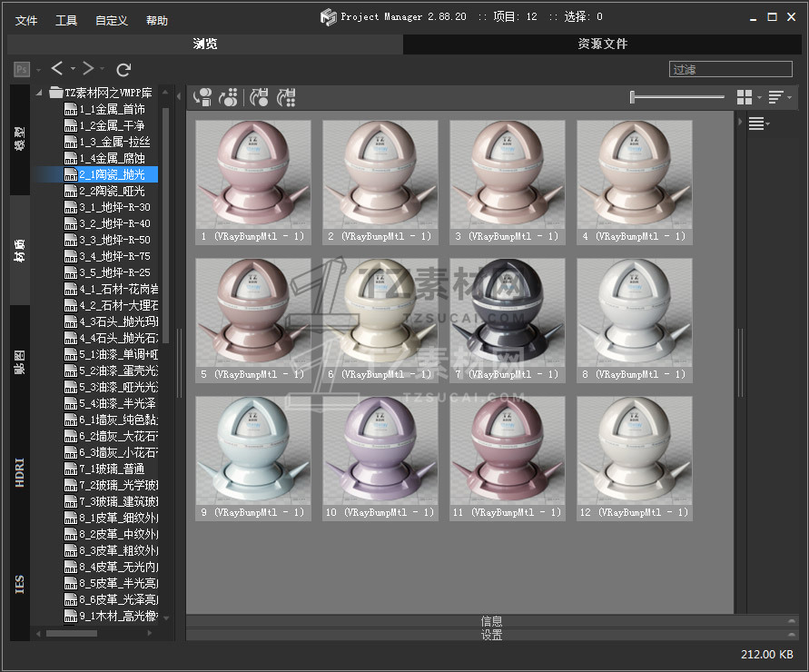Expand the 设置 panel bar
Image resolution: width=809 pixels, height=672 pixels.
pyautogui.click(x=491, y=636)
